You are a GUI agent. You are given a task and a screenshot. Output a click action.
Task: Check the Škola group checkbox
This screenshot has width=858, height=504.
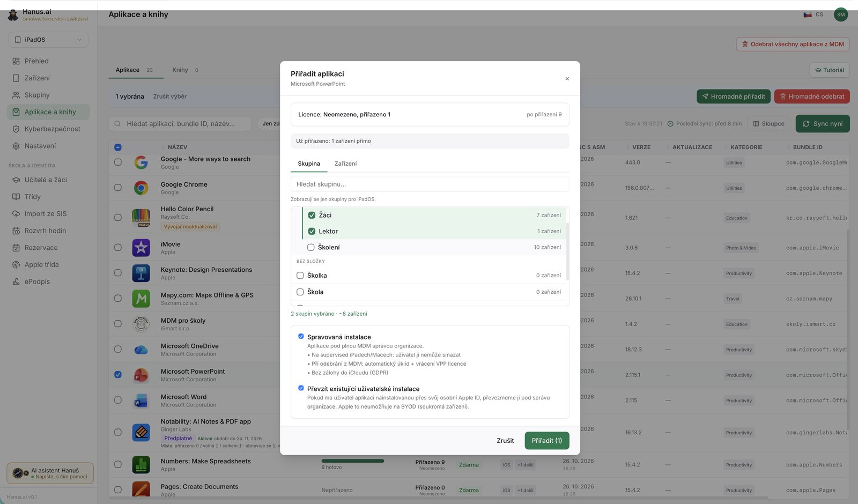300,292
